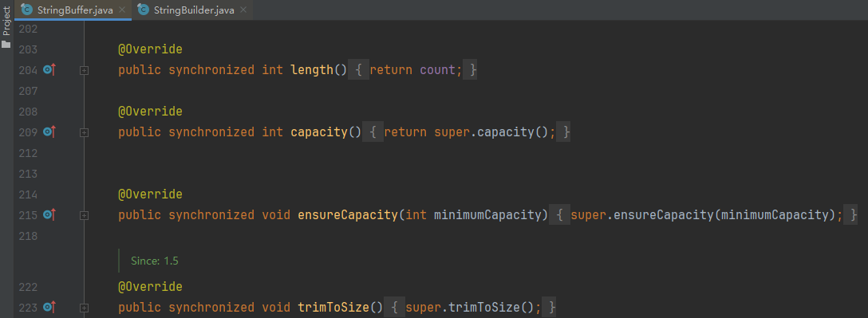Image resolution: width=868 pixels, height=318 pixels.
Task: Click the length method name
Action: point(312,70)
